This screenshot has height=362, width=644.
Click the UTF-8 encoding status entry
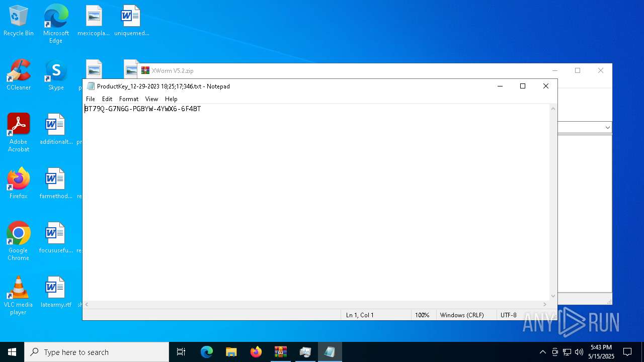tap(508, 315)
